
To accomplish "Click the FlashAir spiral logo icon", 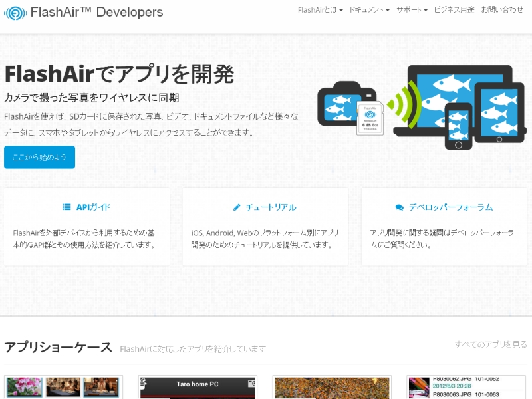I will (x=15, y=12).
